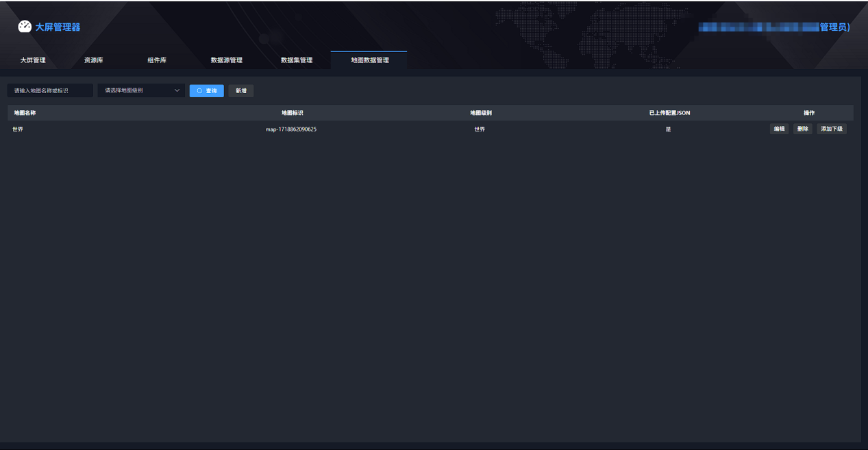Focus the map name or identifier search field

coord(50,90)
